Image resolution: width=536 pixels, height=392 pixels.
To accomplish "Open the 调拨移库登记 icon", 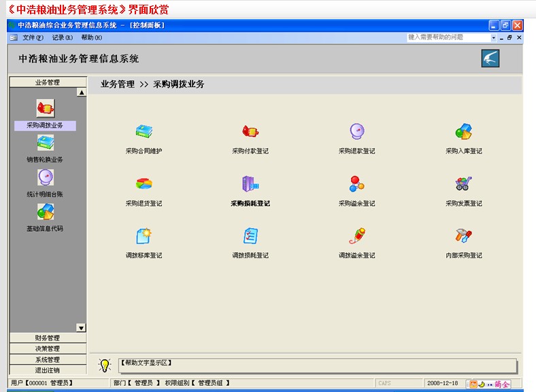I will click(x=144, y=236).
